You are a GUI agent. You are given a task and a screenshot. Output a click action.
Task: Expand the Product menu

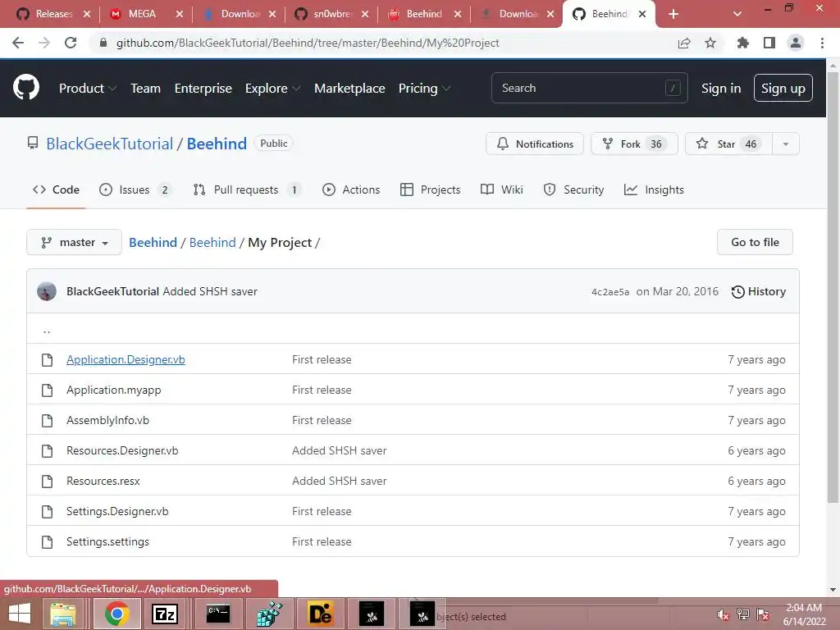[88, 89]
